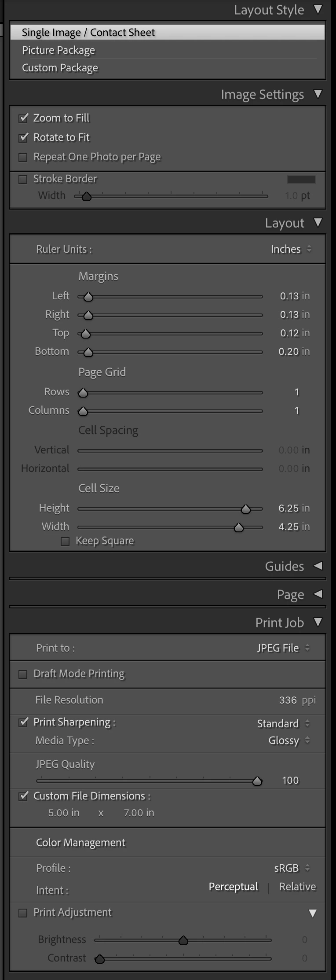
Task: Select Picture Package layout style
Action: 58,50
